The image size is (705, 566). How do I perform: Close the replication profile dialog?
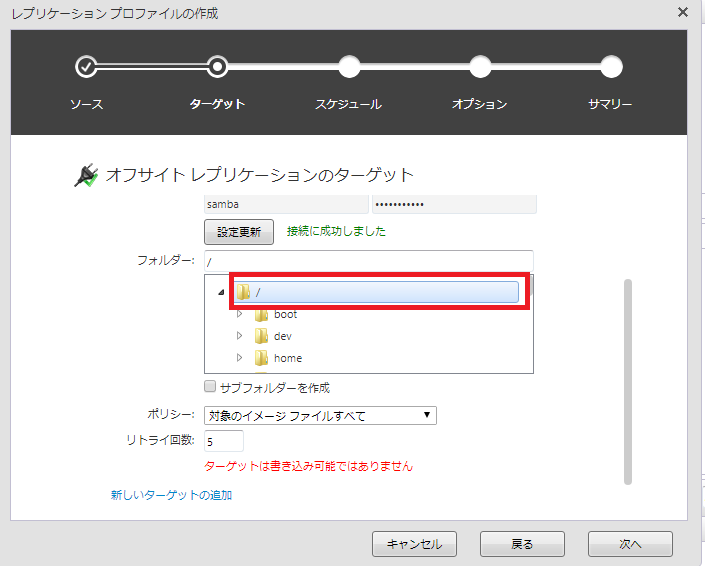(x=683, y=12)
